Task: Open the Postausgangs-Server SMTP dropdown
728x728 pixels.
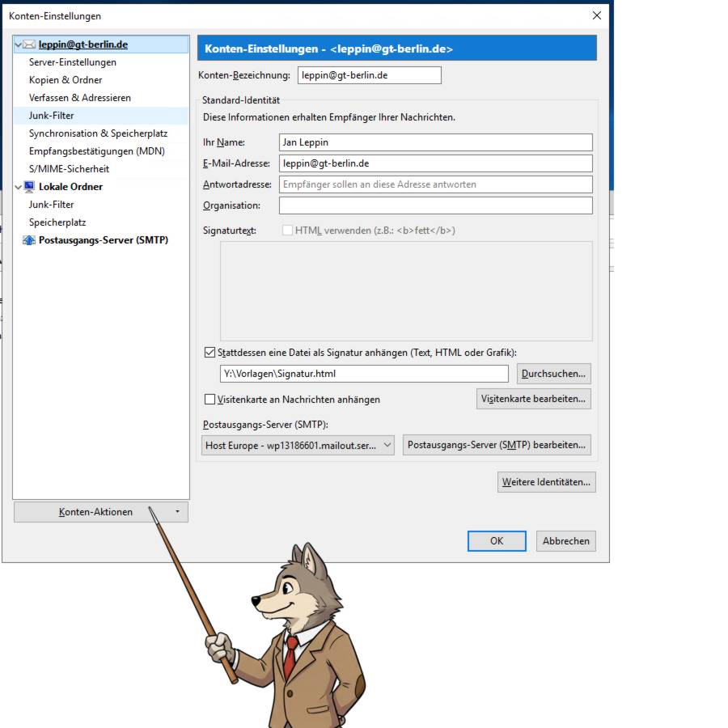Action: [x=298, y=446]
